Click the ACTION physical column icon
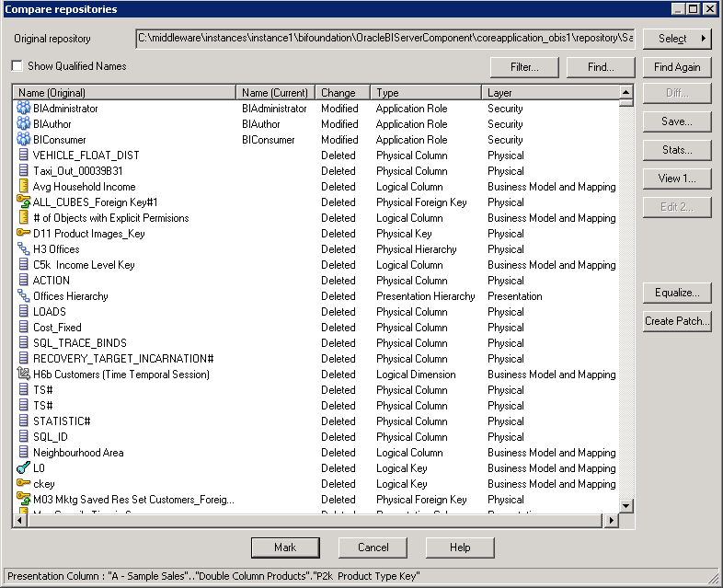 [24, 281]
